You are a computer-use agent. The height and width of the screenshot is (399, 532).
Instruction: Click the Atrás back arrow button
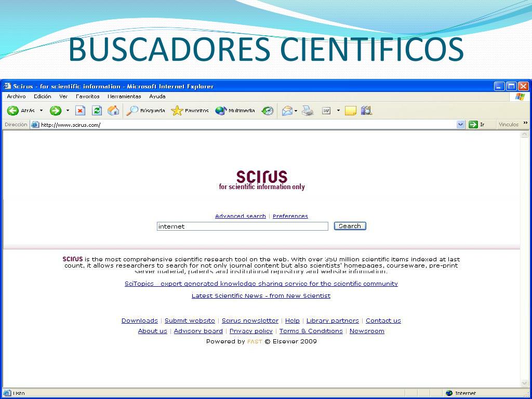coord(21,111)
